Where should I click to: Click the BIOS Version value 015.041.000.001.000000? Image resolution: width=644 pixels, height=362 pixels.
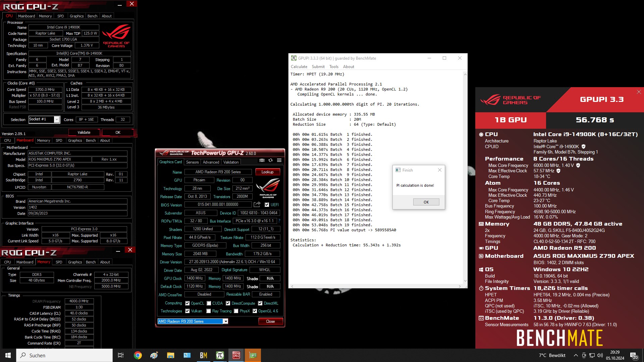pyautogui.click(x=218, y=204)
